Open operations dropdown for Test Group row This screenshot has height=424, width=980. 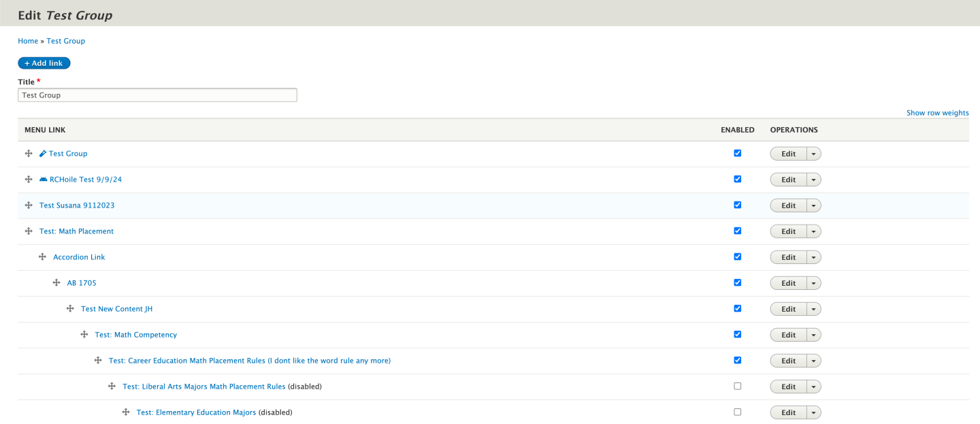coord(813,154)
